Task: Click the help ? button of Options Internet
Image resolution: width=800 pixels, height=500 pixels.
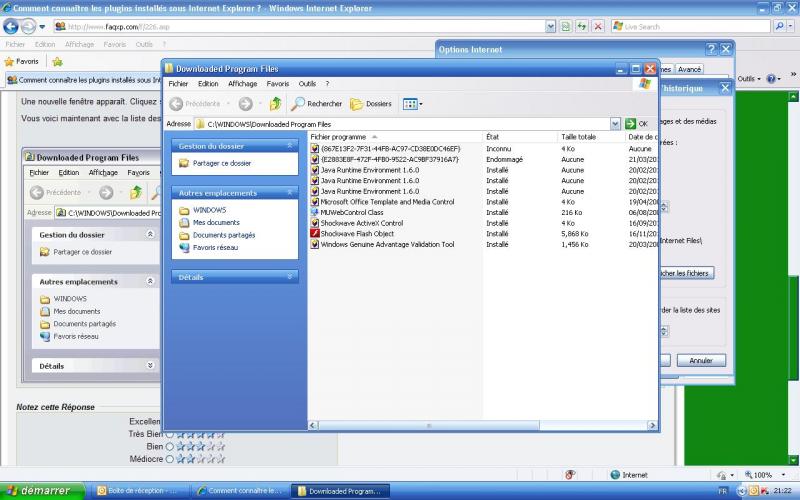Action: (711, 49)
